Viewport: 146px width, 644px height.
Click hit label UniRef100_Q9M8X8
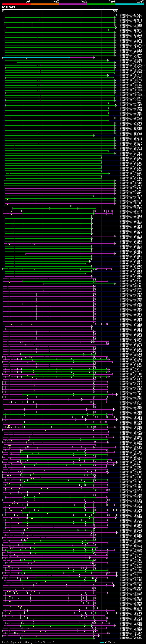pos(131,281)
